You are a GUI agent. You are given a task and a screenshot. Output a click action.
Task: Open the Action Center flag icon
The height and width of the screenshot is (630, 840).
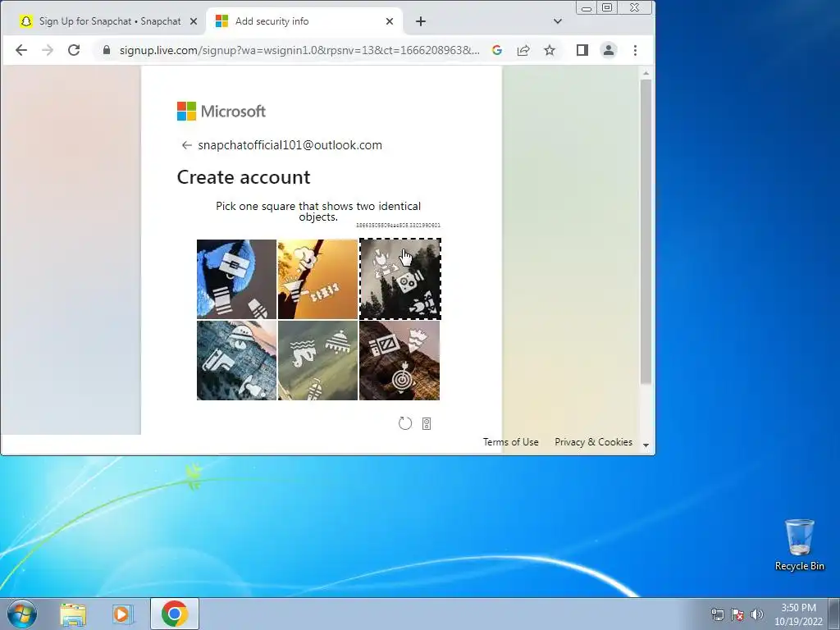737,614
